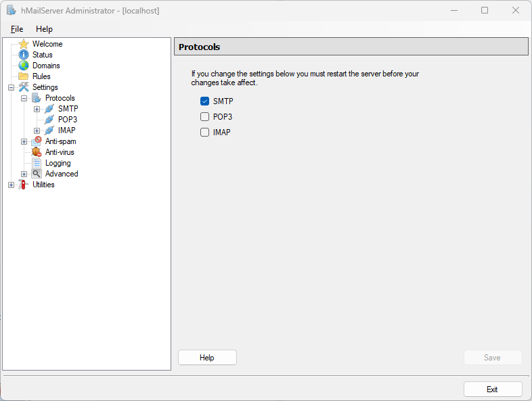This screenshot has height=401, width=532.
Task: Select the Logging tree label
Action: pos(58,163)
